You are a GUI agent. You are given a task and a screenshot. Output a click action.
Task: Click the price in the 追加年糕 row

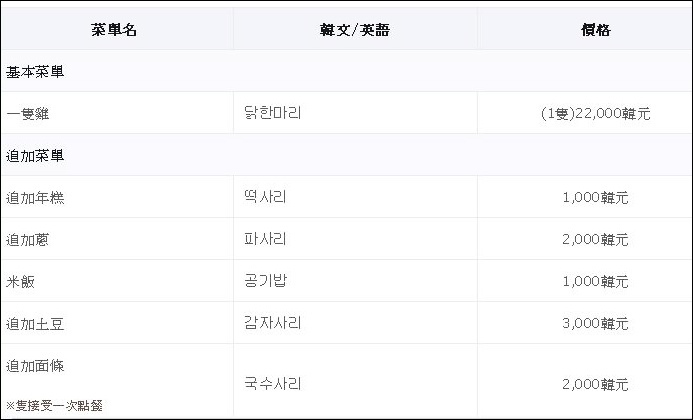pos(595,198)
